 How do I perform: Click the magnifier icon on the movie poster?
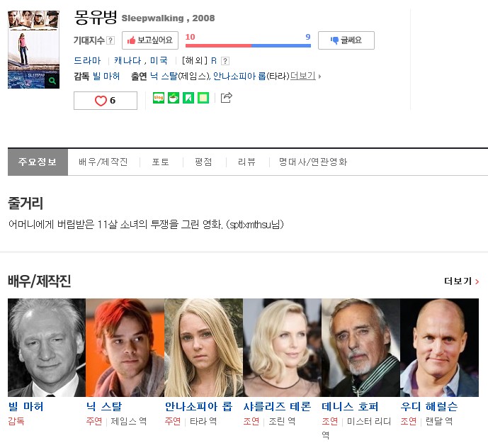(x=52, y=81)
